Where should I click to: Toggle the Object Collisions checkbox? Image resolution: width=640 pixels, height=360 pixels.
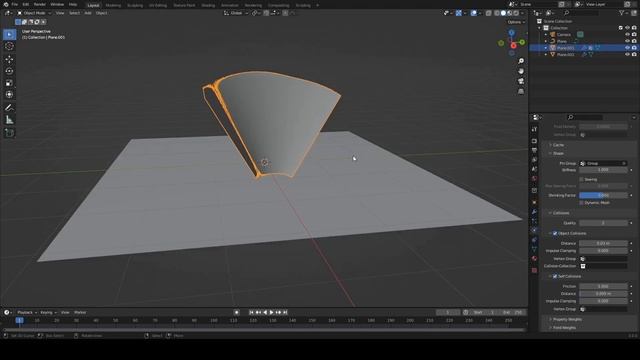point(555,233)
